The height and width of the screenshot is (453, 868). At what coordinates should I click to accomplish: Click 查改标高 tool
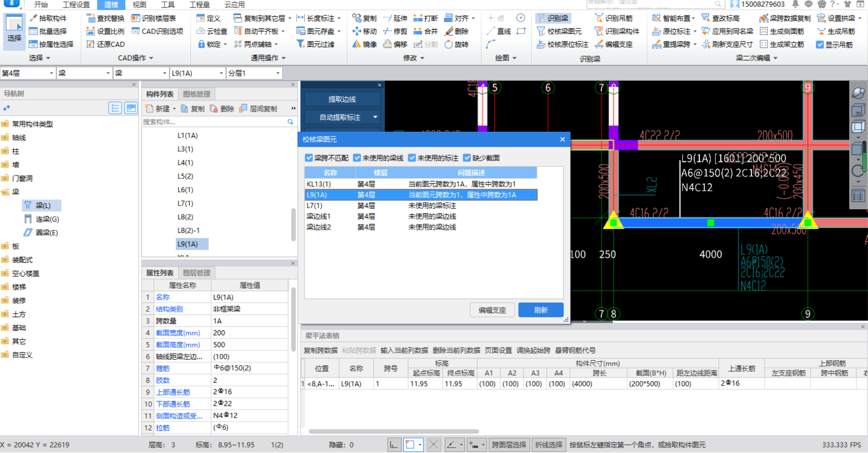click(x=720, y=18)
